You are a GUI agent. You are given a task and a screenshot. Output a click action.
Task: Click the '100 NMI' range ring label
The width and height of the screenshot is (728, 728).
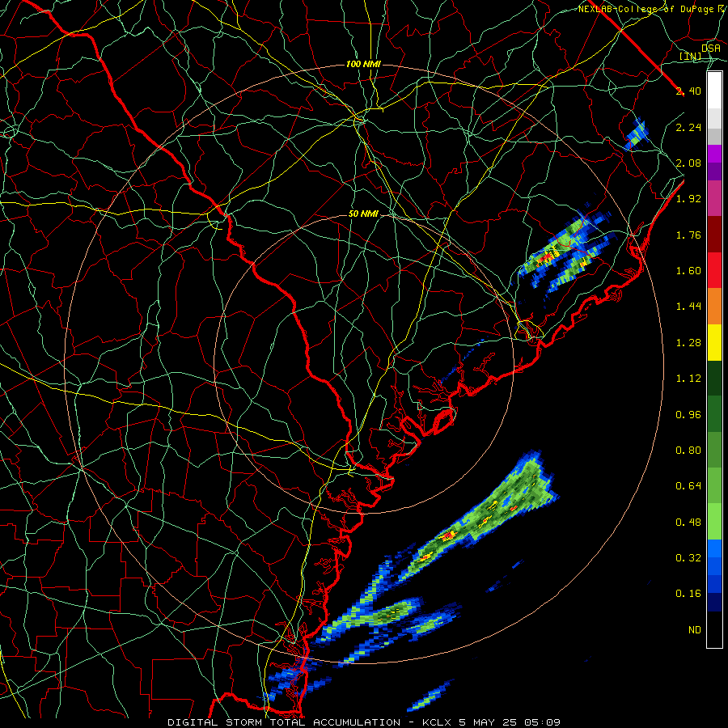(363, 64)
